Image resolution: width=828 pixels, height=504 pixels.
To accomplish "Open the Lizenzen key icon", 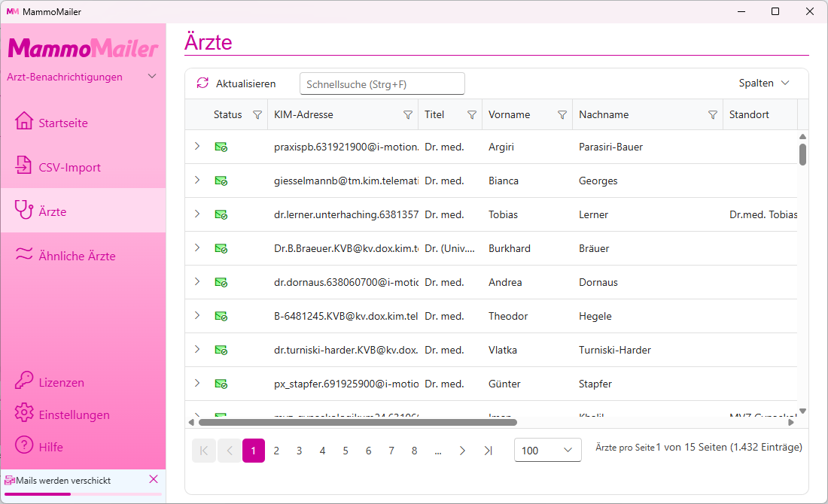I will (24, 381).
